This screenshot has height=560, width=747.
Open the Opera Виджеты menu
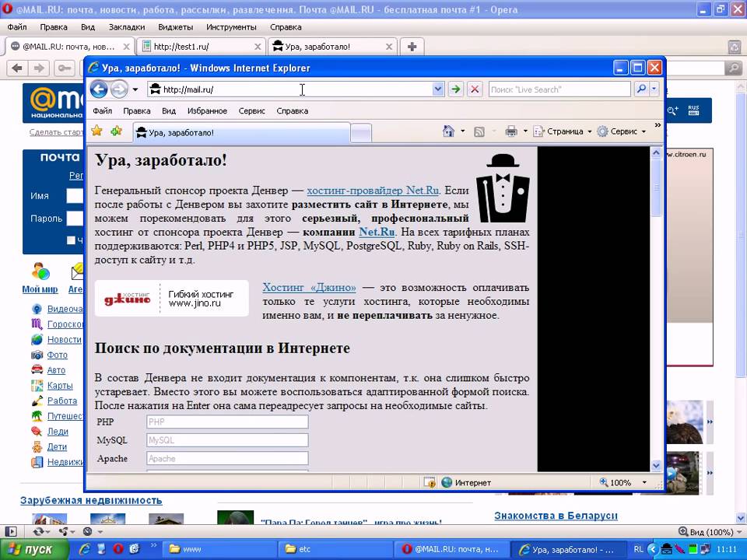[x=175, y=27]
